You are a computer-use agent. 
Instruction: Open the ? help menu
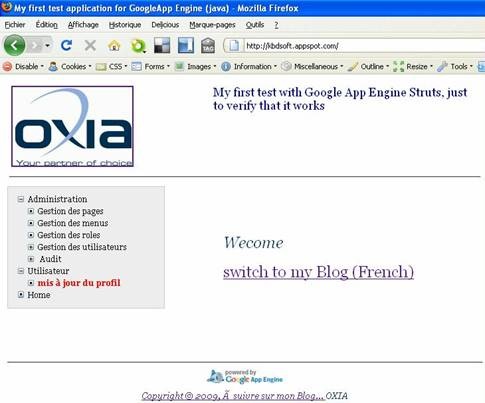coord(276,25)
